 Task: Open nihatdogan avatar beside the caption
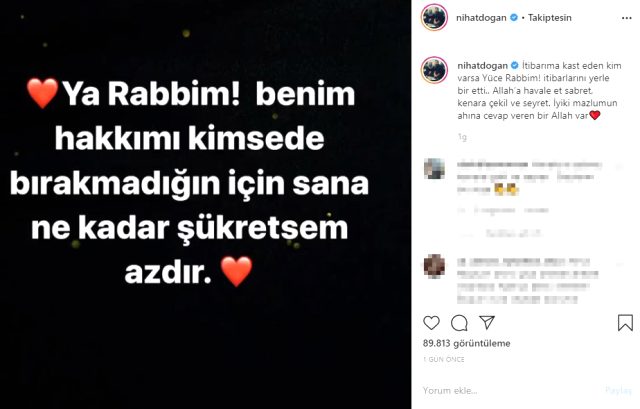coord(434,70)
